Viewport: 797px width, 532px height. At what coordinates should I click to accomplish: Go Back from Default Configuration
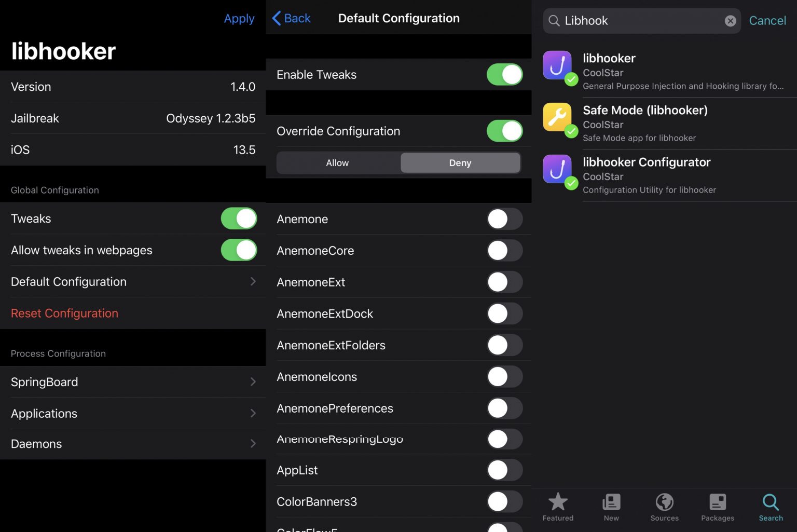[292, 19]
